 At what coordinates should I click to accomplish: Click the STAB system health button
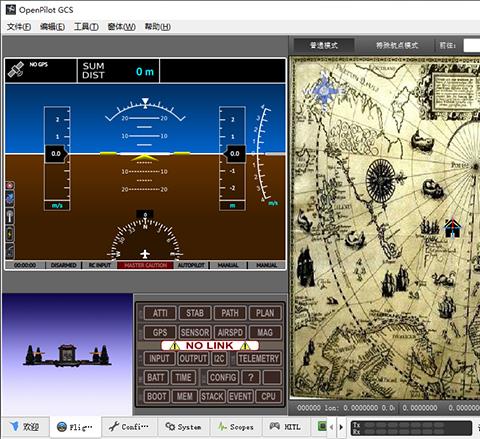(x=195, y=313)
